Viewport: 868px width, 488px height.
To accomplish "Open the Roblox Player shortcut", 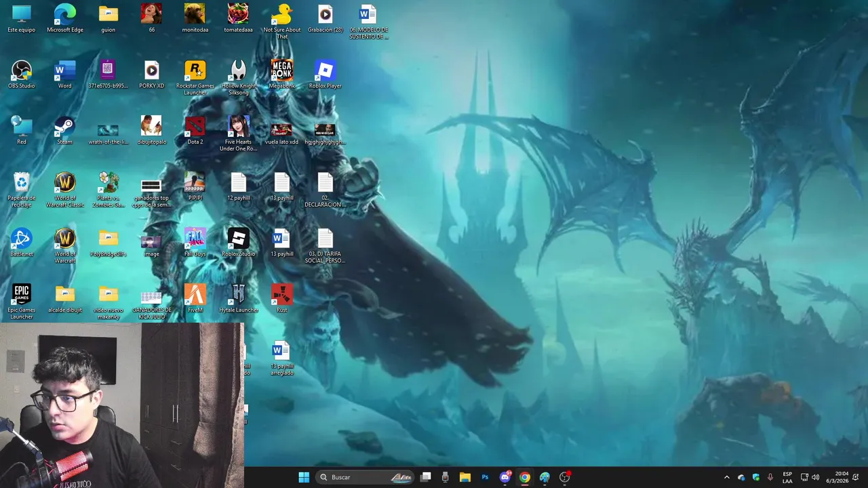I will [x=325, y=75].
